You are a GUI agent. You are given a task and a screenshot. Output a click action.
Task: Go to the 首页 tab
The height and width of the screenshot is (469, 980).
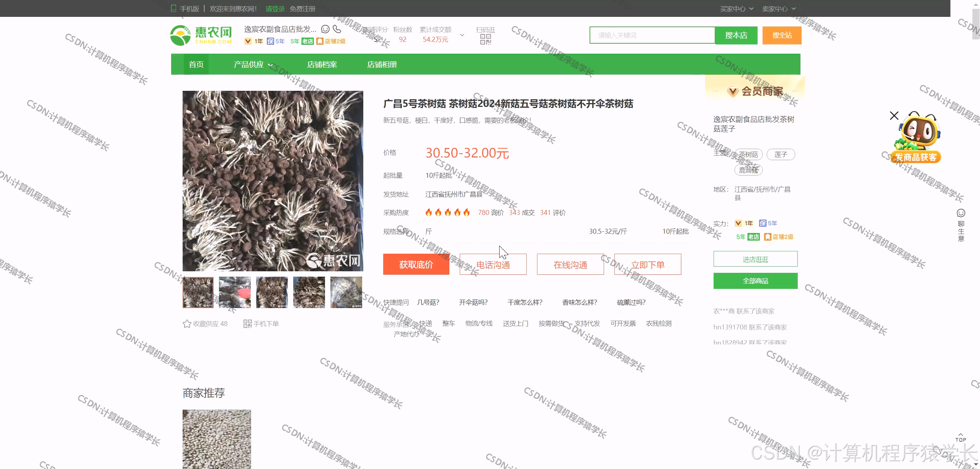click(196, 64)
